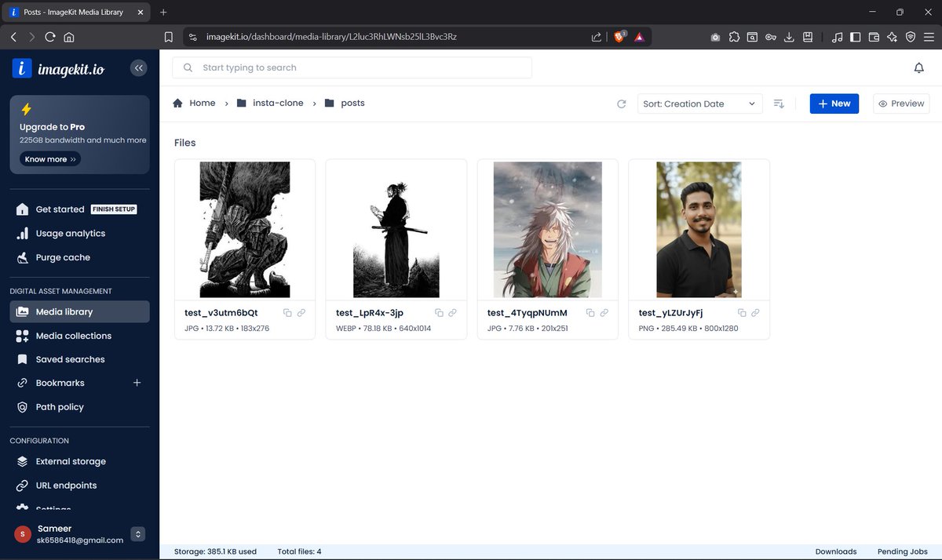Click the search input field
This screenshot has width=942, height=560.
pos(352,67)
